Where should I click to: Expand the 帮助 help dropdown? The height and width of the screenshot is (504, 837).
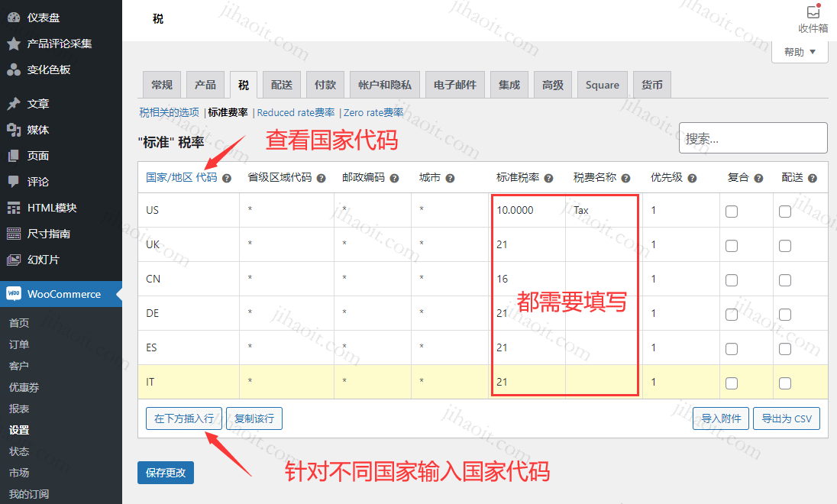coord(800,52)
